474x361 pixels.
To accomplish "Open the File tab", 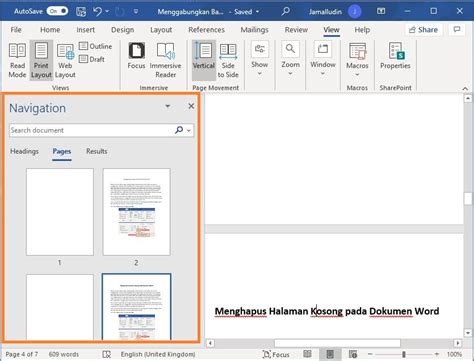I will 16,30.
